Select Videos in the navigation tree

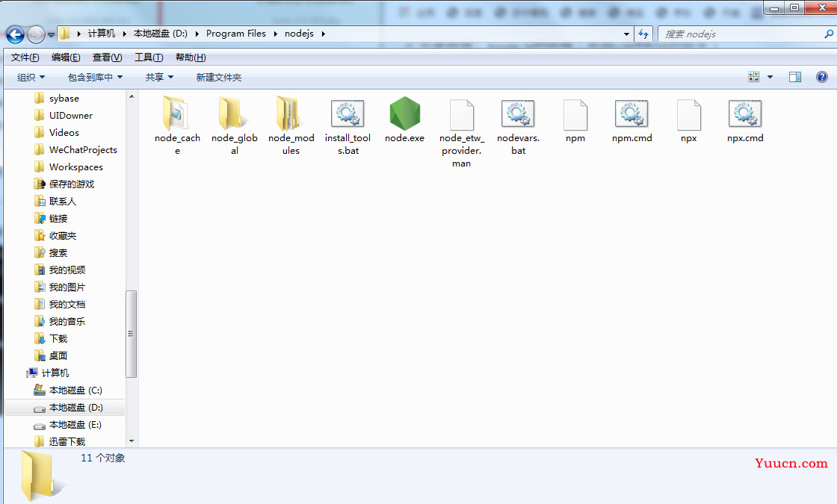(x=64, y=132)
